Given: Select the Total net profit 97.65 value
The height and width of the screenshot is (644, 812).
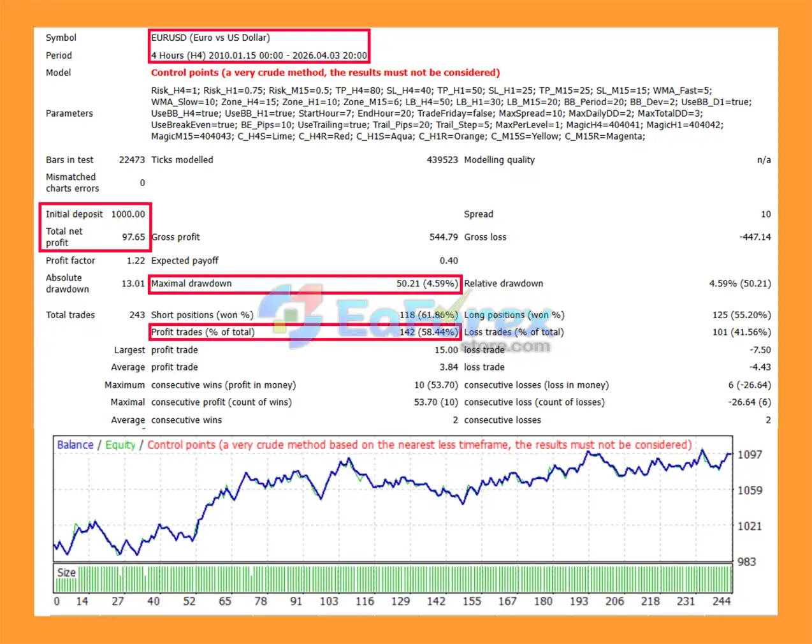Looking at the screenshot, I should [133, 237].
